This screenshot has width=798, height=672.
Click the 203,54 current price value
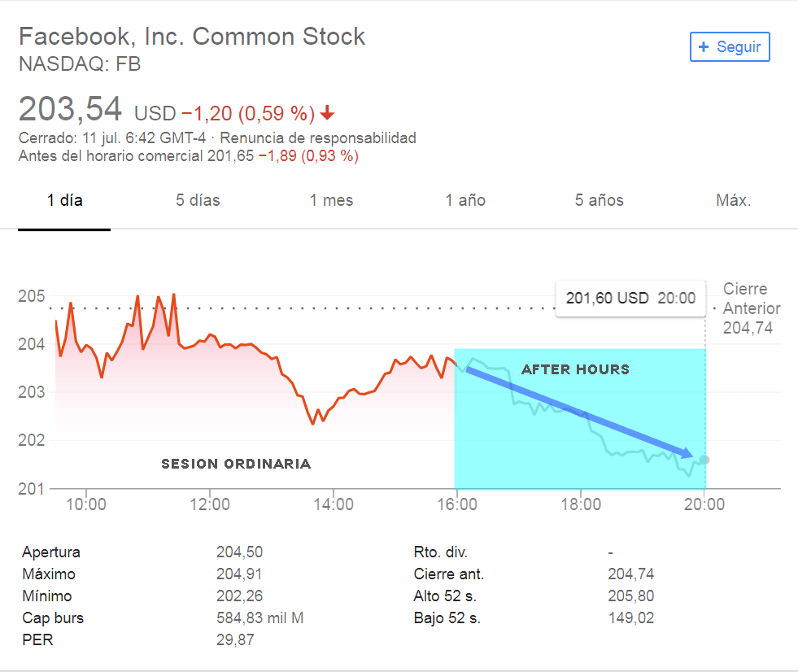[x=70, y=109]
